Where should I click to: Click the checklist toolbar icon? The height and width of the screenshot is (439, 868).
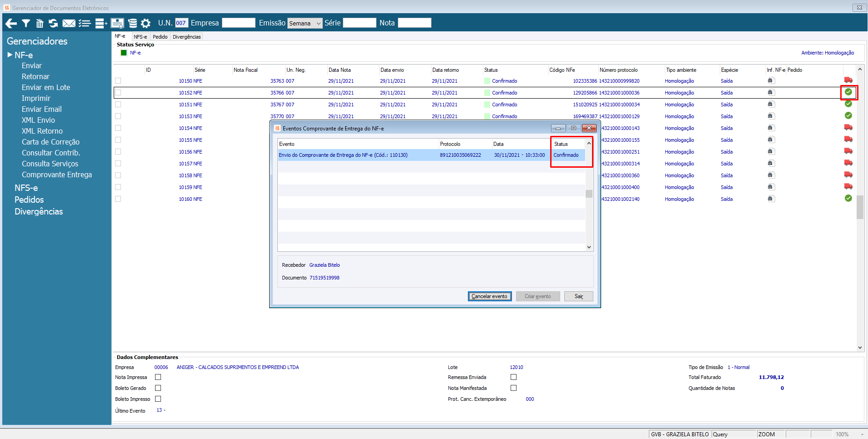click(x=85, y=23)
